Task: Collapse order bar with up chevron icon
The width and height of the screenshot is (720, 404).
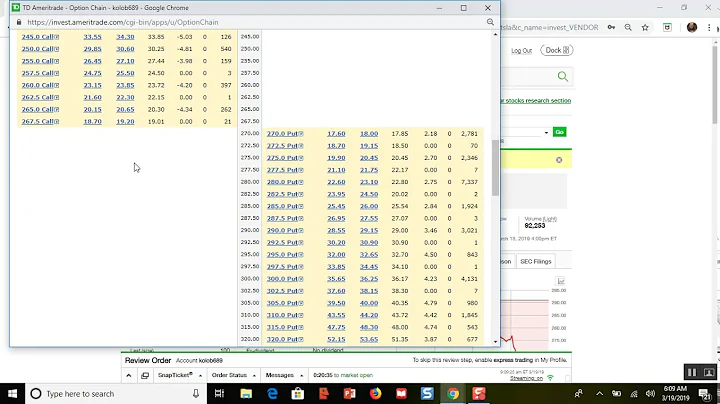Action: click(x=129, y=376)
